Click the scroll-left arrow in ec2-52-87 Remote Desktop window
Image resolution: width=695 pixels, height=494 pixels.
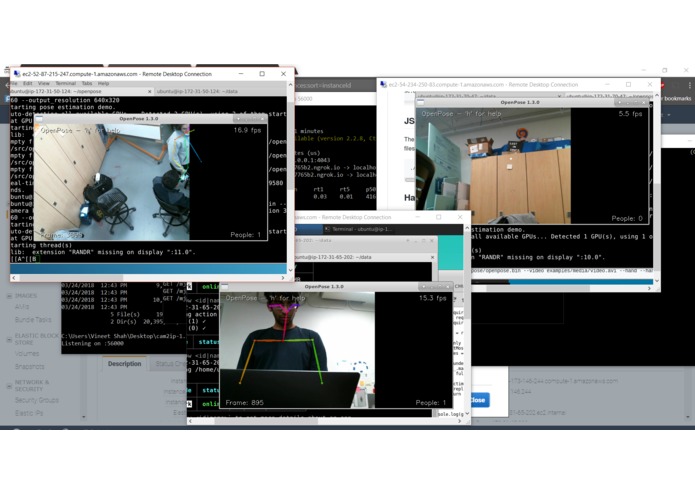[14, 278]
